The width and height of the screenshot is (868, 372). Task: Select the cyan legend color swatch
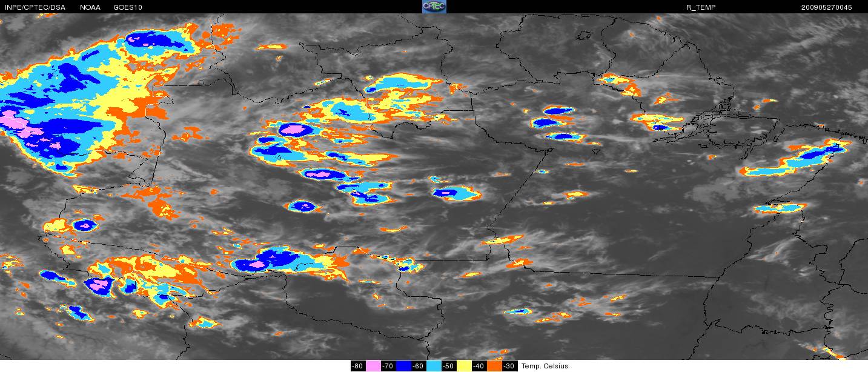click(x=434, y=366)
